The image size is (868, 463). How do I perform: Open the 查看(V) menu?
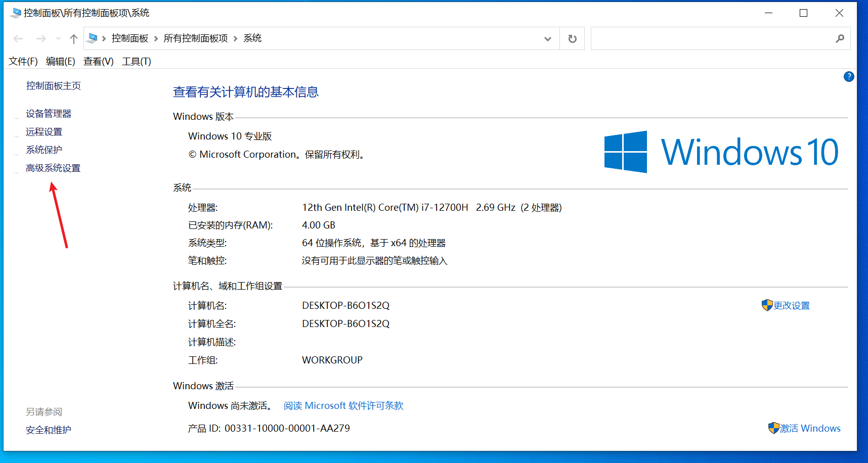[98, 62]
